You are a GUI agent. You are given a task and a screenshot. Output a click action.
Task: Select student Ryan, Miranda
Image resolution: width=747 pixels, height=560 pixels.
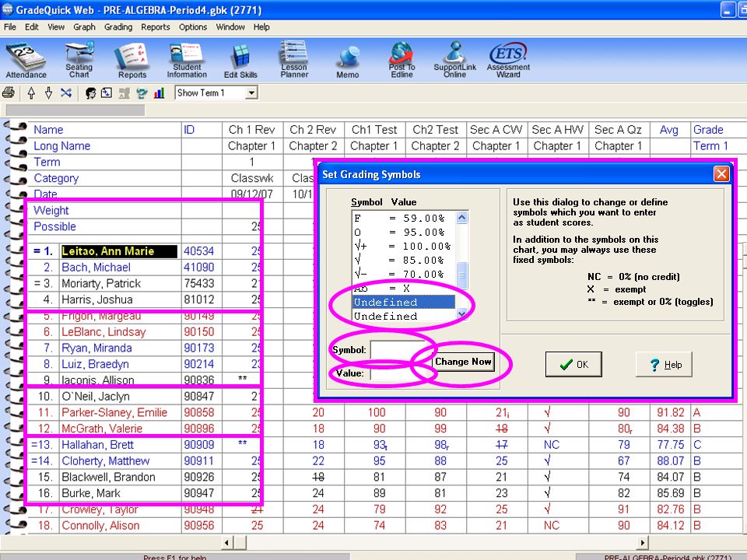(96, 348)
